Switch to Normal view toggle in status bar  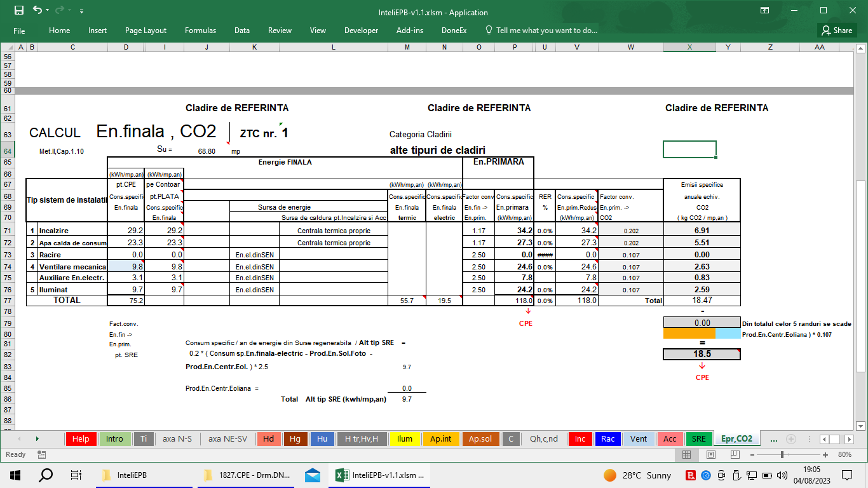686,454
